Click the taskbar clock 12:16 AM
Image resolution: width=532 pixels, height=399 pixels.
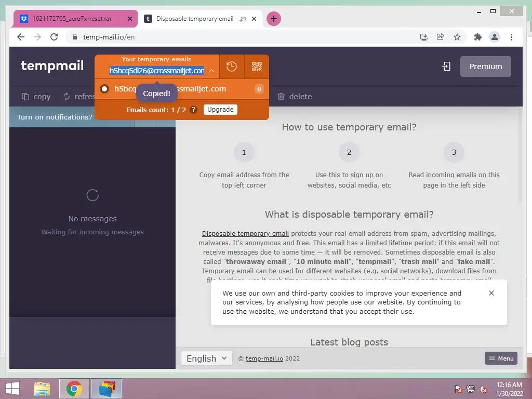(509, 385)
